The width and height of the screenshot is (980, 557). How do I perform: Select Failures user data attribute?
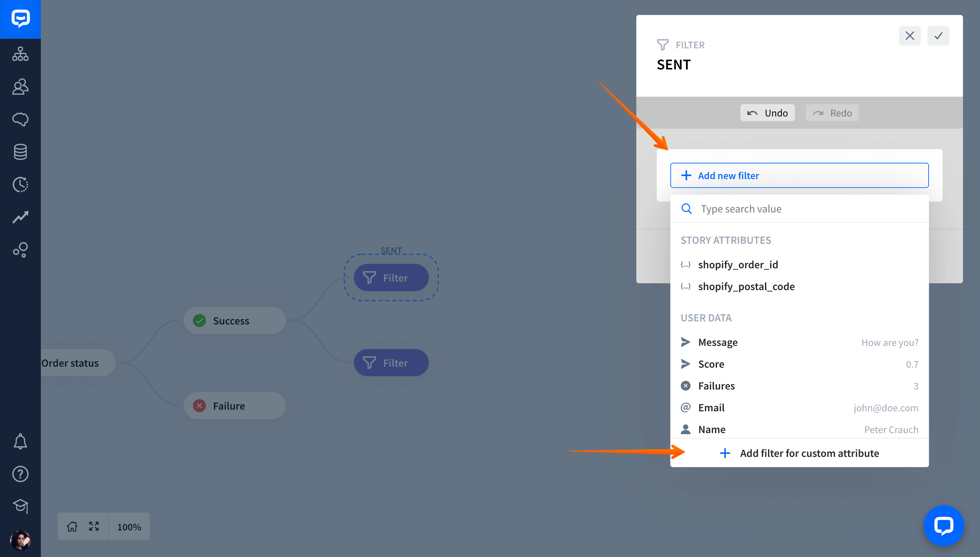click(x=799, y=386)
